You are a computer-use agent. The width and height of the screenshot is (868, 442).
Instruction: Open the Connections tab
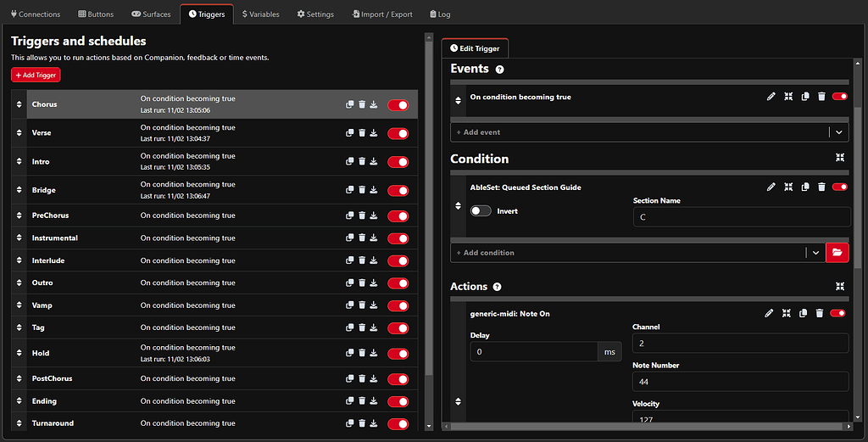click(36, 14)
